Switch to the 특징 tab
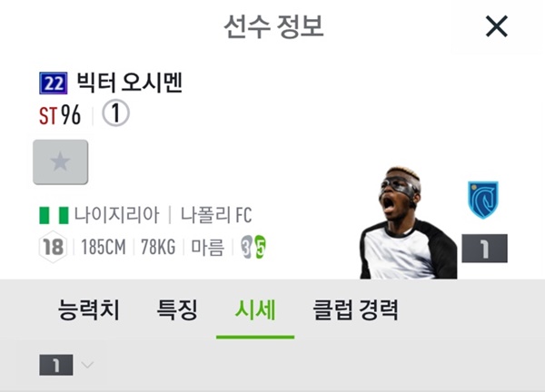Viewport: 545px width, 392px height. [x=177, y=309]
